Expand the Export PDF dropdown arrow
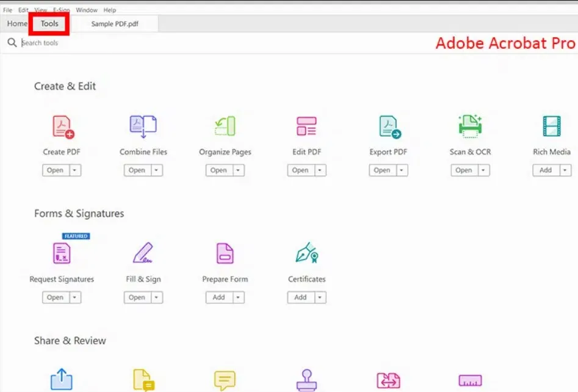The width and height of the screenshot is (578, 392). [x=402, y=170]
